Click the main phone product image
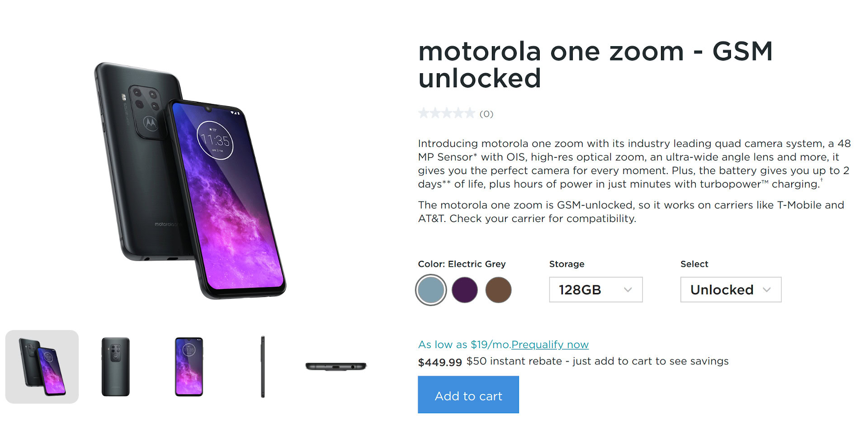This screenshot has width=868, height=434. point(190,181)
